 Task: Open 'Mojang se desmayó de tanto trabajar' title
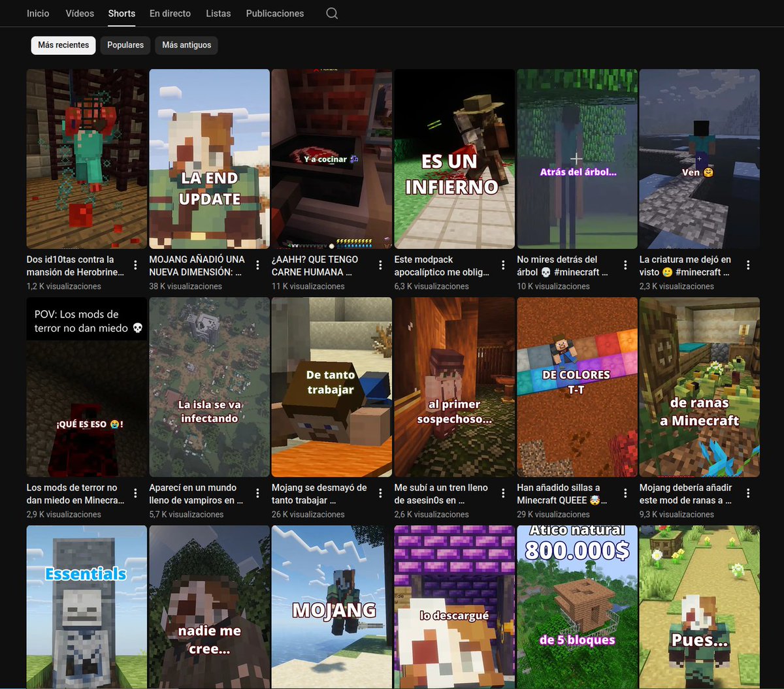point(319,494)
